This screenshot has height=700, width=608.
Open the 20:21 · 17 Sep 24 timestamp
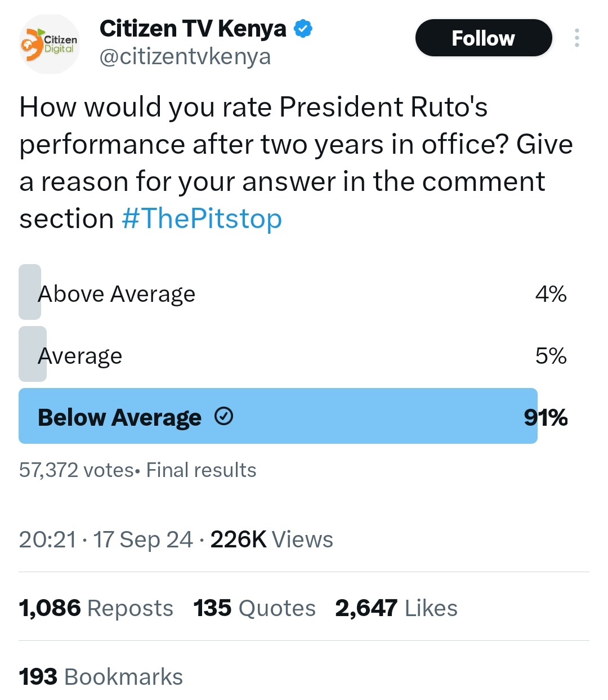point(106,540)
